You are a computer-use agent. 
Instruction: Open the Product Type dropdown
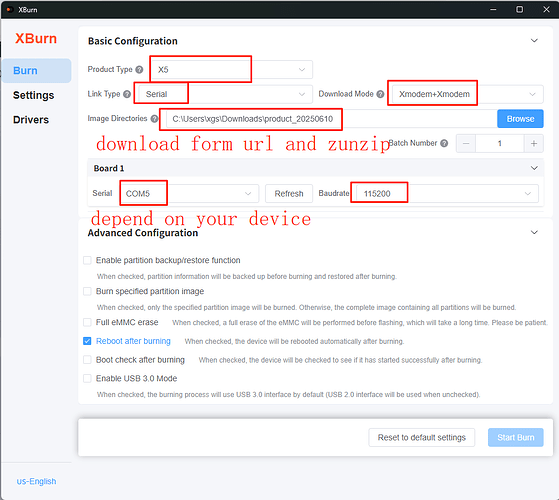coord(232,69)
